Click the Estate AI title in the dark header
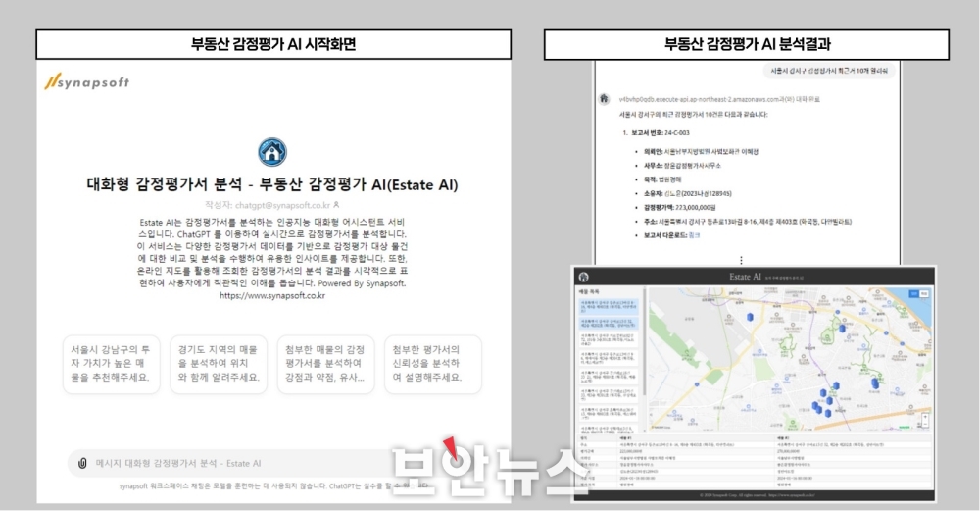980x511 pixels. [745, 277]
